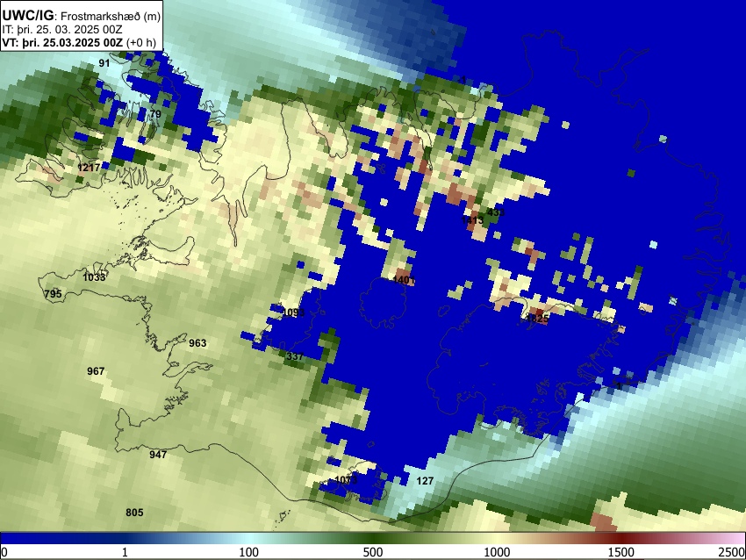Image resolution: width=746 pixels, height=560 pixels.
Task: Click the 1073 value label
Action: click(346, 479)
